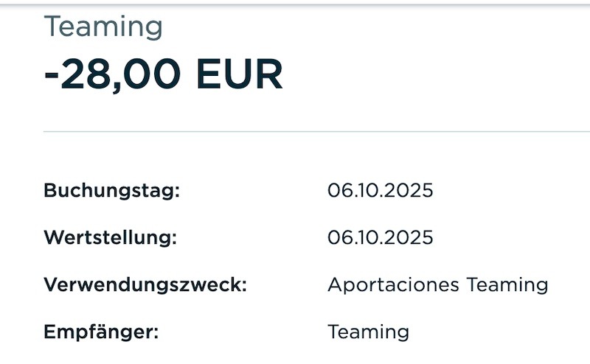
Task: Click the shadowed top edge above the title
Action: pyautogui.click(x=295, y=4)
